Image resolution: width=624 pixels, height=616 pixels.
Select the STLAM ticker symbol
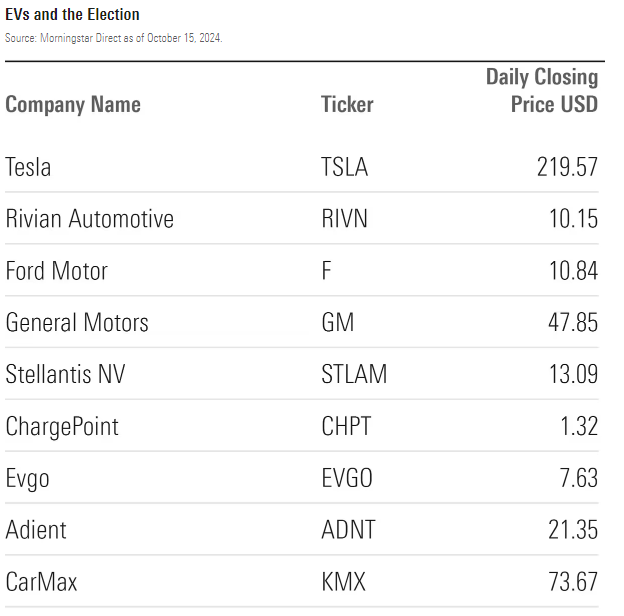[354, 375]
